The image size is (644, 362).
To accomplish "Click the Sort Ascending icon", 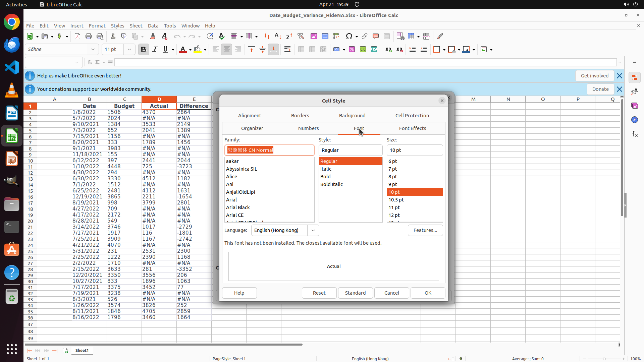I will (278, 36).
